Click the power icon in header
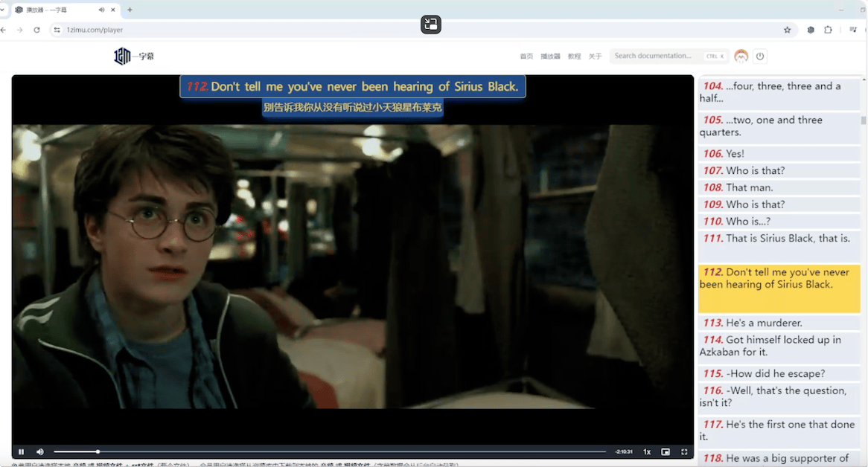868x467 pixels. 759,57
